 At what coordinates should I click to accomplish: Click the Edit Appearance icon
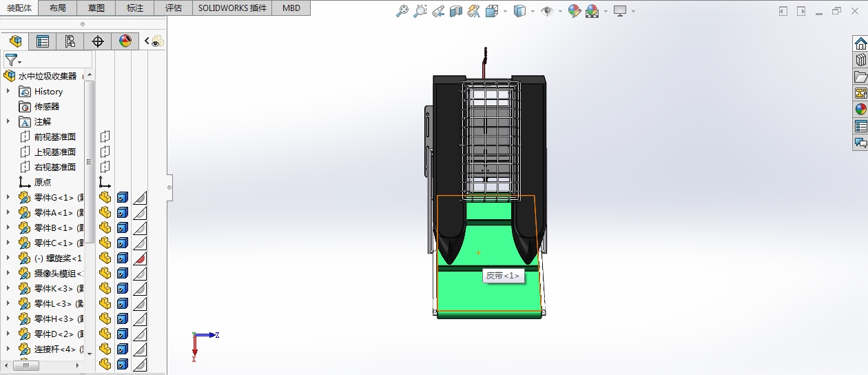tap(575, 11)
